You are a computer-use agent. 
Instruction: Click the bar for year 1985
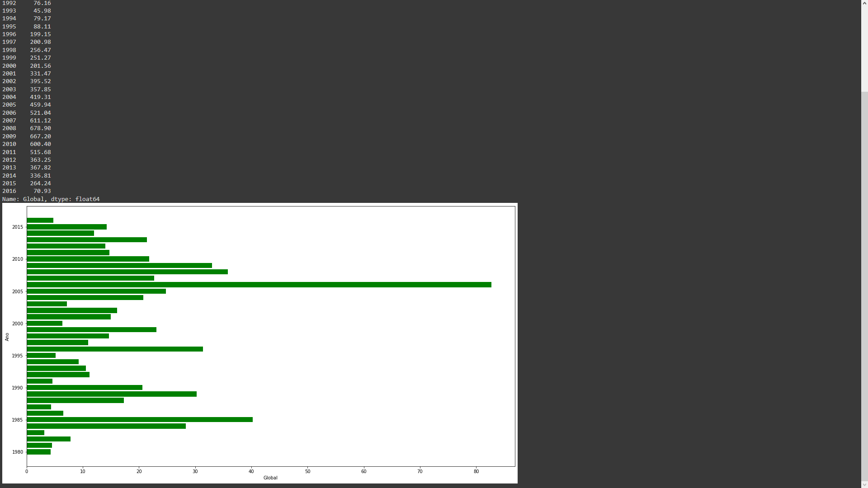pyautogui.click(x=137, y=419)
